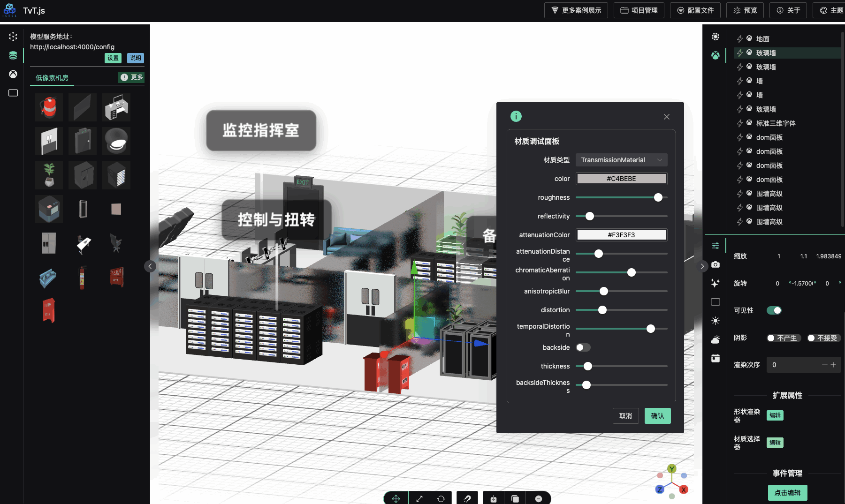Toggle the backside switch
The width and height of the screenshot is (845, 504).
(583, 347)
